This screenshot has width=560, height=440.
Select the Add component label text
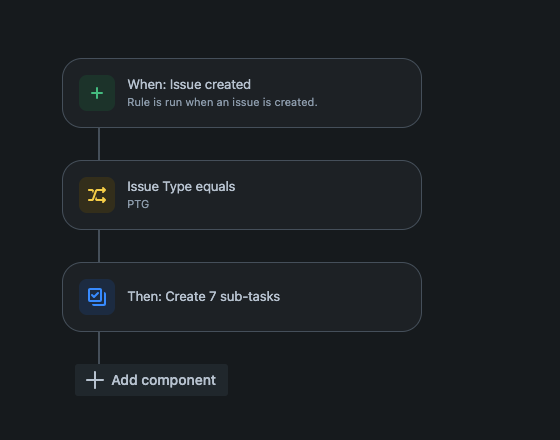164,380
